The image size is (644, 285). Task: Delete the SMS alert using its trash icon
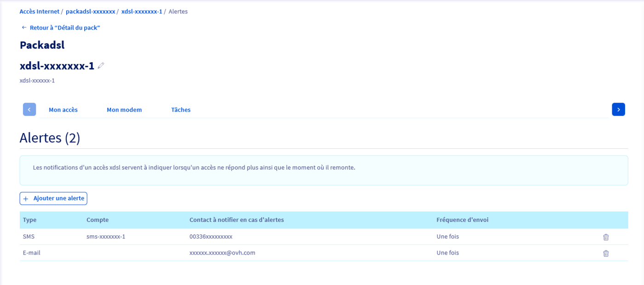click(606, 237)
